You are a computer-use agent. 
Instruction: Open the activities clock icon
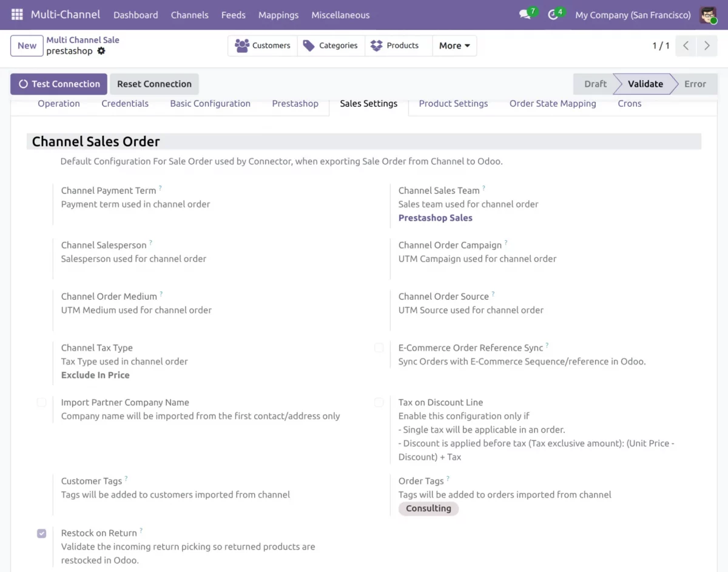pyautogui.click(x=553, y=15)
